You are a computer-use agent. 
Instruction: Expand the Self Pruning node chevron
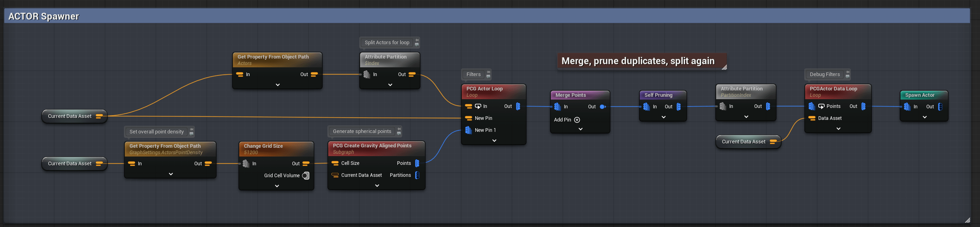tap(663, 117)
